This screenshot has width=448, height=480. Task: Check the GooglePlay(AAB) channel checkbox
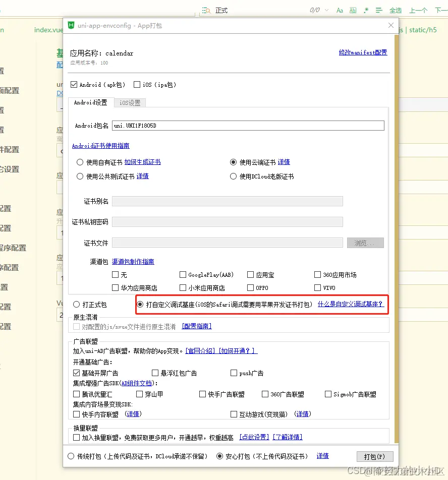coord(183,275)
